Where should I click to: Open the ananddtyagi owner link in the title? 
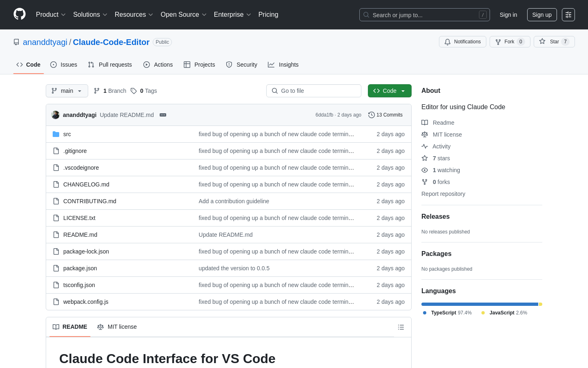pos(45,42)
